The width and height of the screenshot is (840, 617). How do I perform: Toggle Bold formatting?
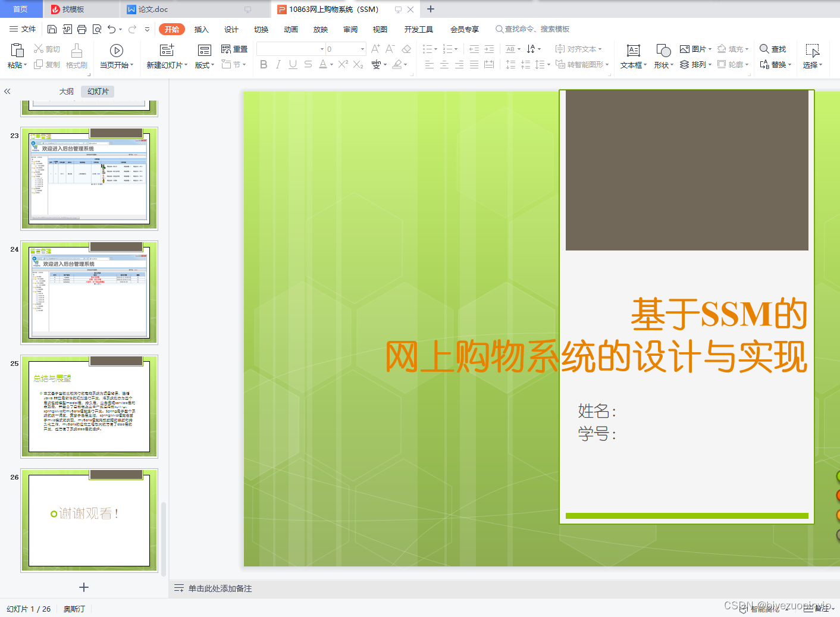click(264, 64)
